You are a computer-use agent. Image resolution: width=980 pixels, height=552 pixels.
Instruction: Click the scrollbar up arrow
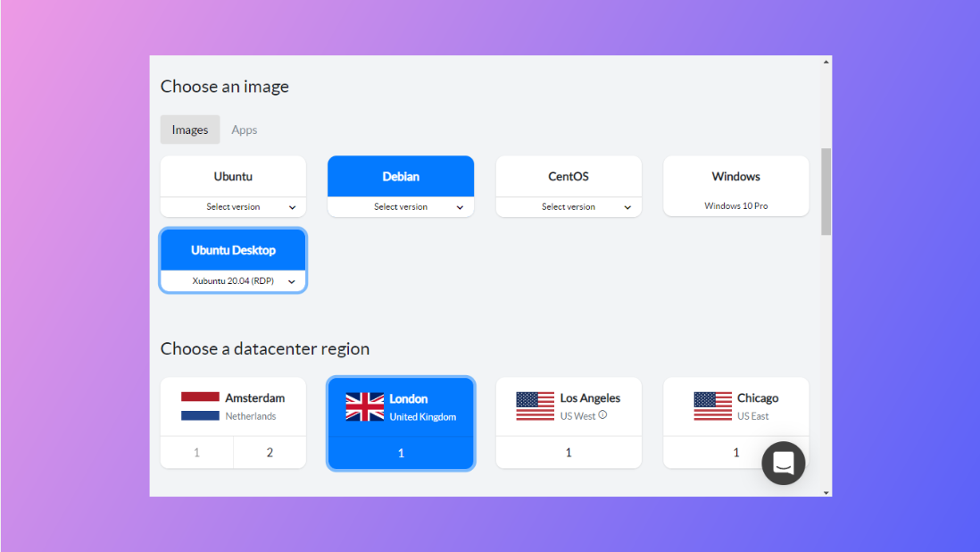(x=826, y=63)
